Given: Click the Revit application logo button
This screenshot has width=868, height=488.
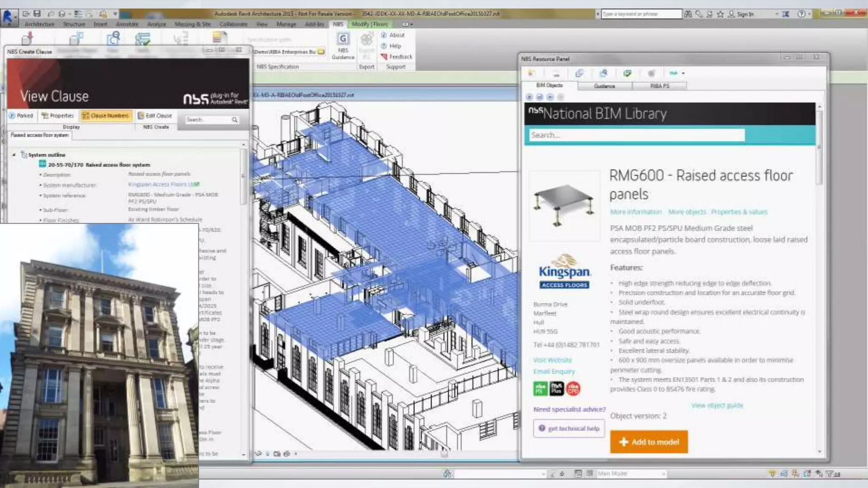Looking at the screenshot, I should [x=8, y=17].
